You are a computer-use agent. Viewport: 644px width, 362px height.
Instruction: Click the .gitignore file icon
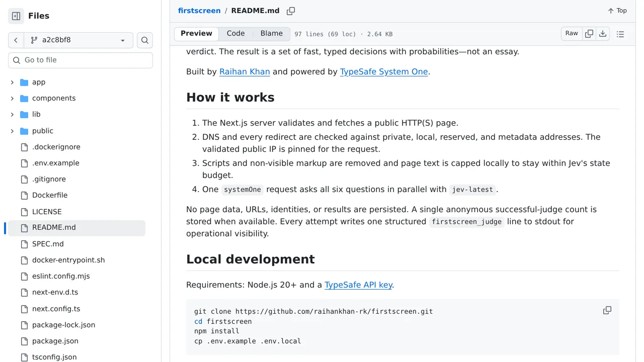24,179
